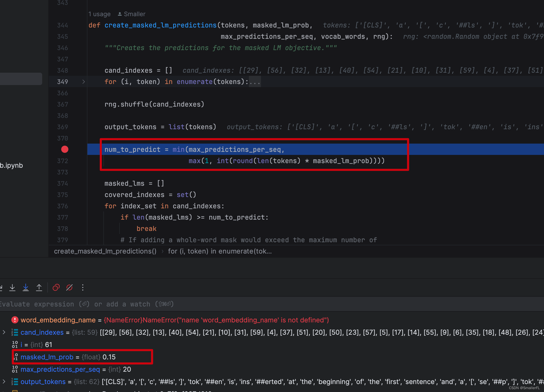Screen dimensions: 544x392
Task: Click 'covered_indexes = set()' on line 375
Action: pyautogui.click(x=150, y=195)
